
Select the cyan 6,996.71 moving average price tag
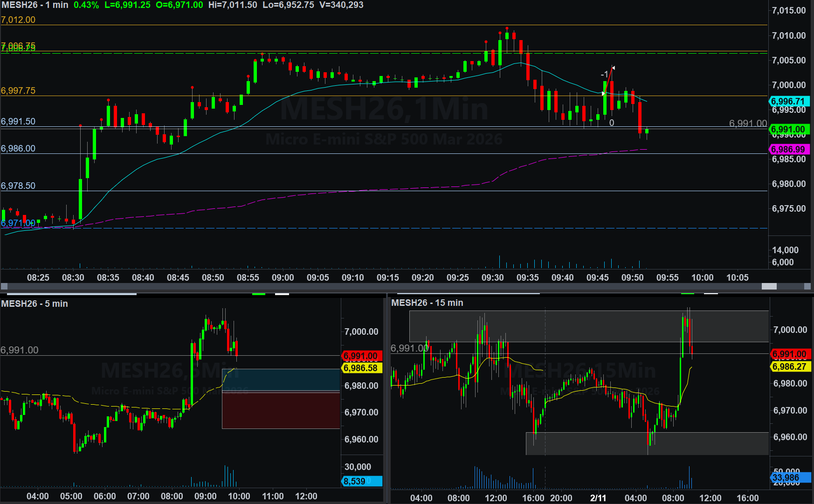point(788,101)
